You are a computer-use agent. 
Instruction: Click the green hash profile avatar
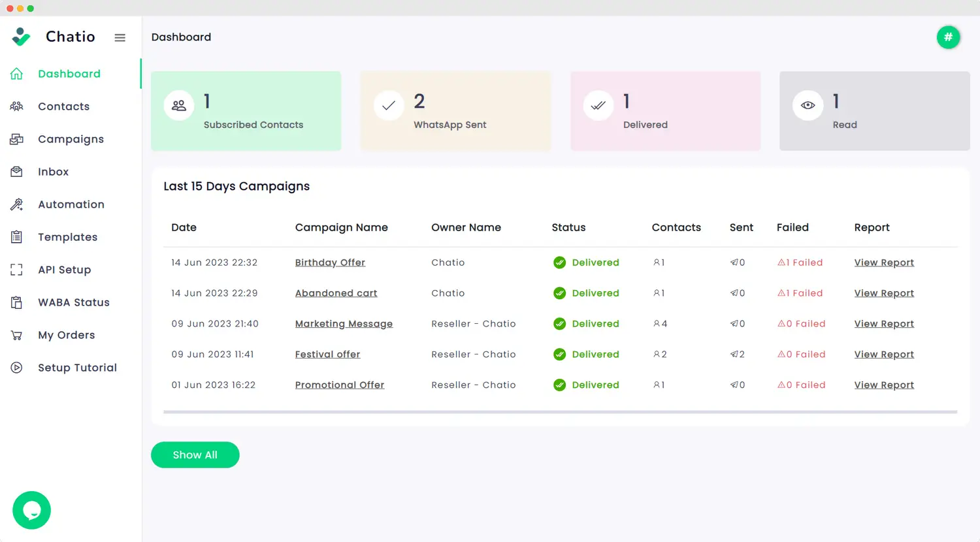[948, 37]
